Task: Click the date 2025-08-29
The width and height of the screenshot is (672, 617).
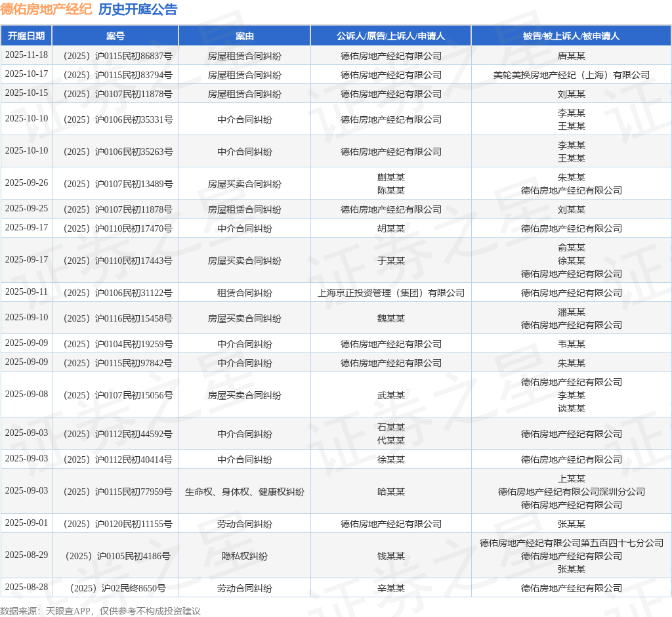Action: tap(26, 555)
